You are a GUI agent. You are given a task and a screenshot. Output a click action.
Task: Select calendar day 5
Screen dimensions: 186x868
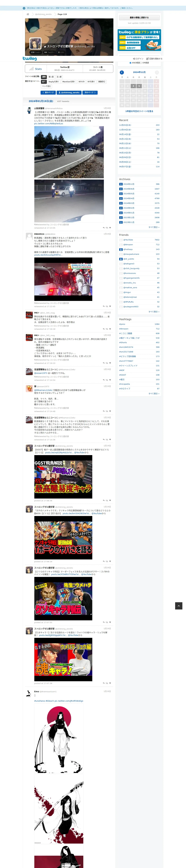(x=139, y=86)
